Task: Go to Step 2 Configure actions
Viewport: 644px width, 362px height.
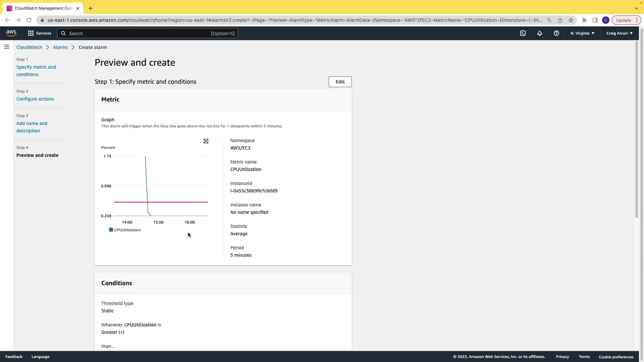Action: click(x=35, y=99)
